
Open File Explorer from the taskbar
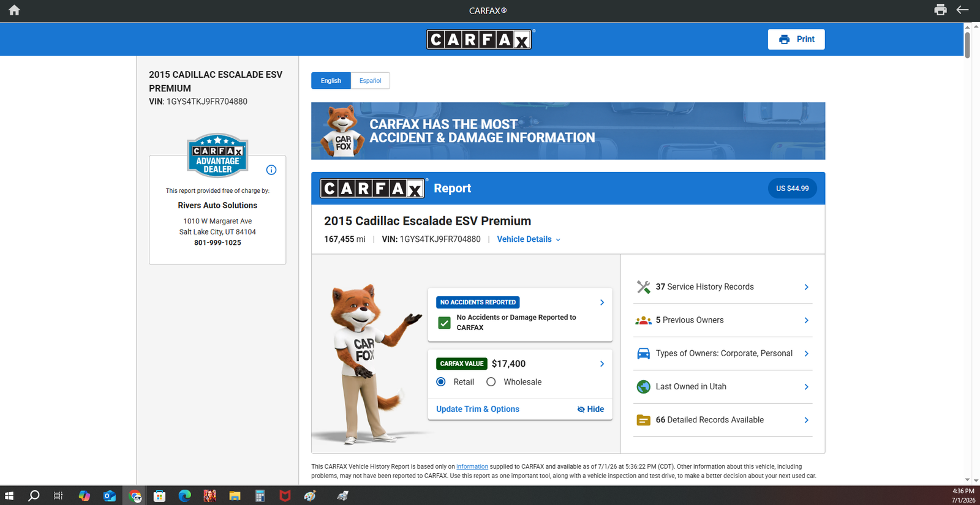pyautogui.click(x=235, y=496)
